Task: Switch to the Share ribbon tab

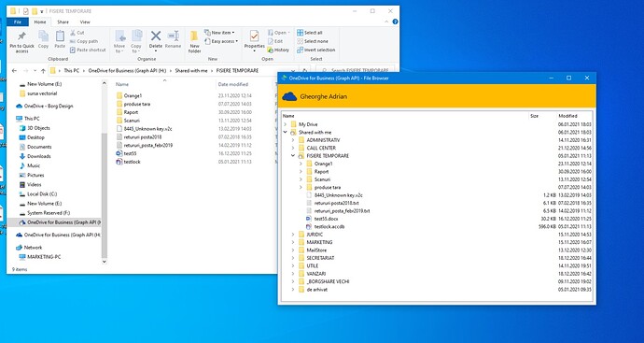Action: [x=63, y=21]
